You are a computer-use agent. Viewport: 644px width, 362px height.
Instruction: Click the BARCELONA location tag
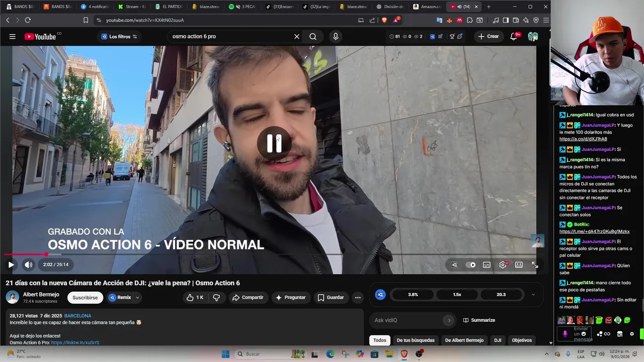click(x=77, y=316)
